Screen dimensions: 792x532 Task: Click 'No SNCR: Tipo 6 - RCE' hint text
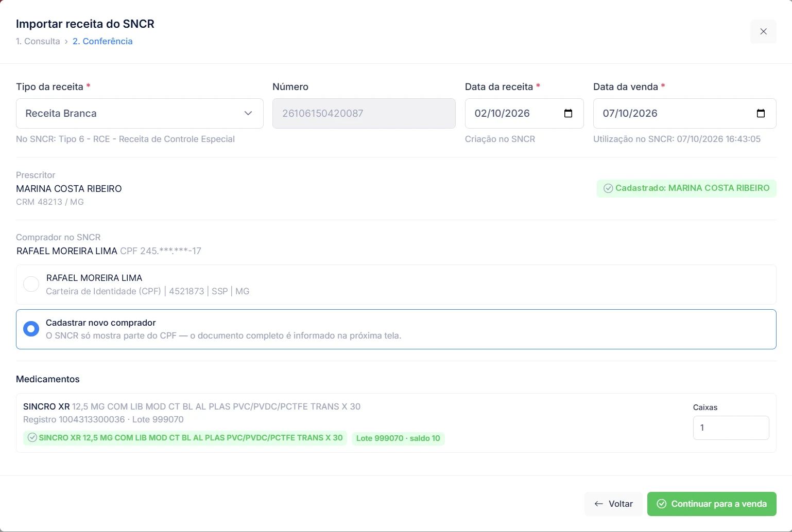125,139
